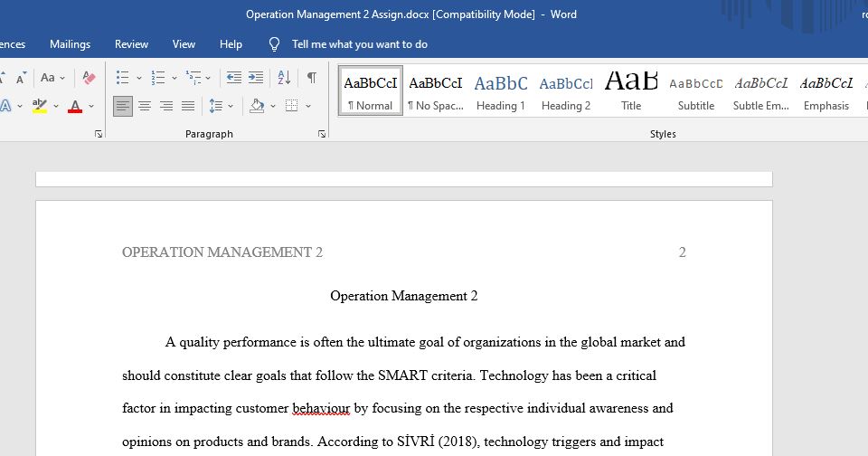868x456 pixels.
Task: Click the Tell me what you want to do box
Action: (x=360, y=44)
